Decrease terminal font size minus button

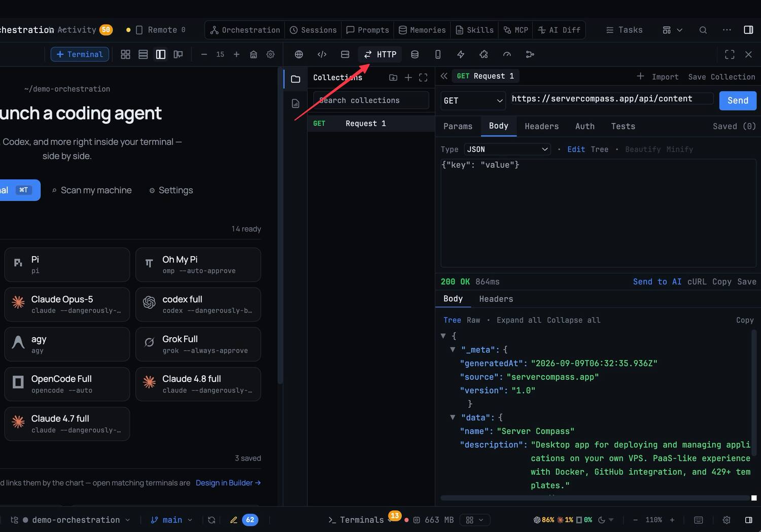(x=204, y=54)
